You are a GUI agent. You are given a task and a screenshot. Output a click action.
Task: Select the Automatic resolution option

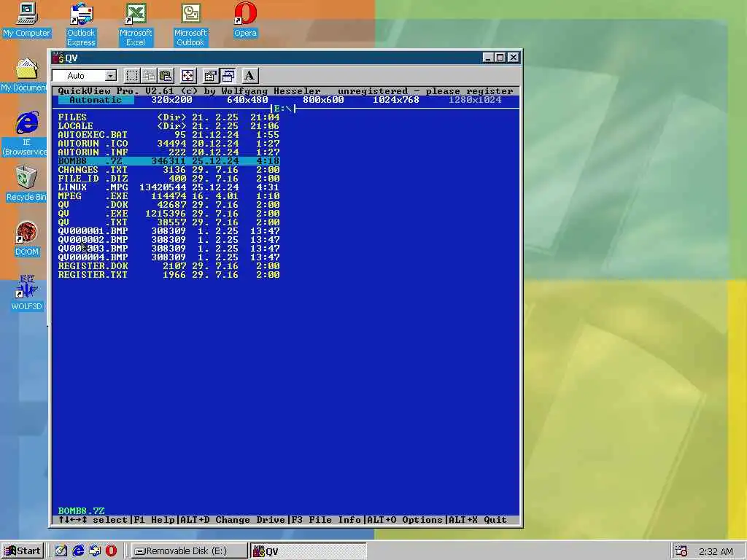pyautogui.click(x=96, y=100)
